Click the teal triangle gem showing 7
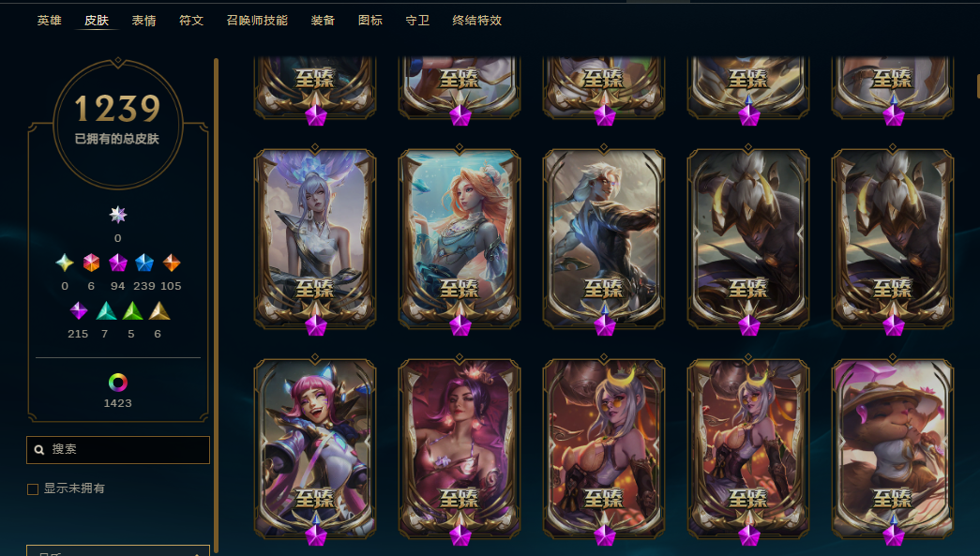Viewport: 980px width, 556px height. point(106,310)
